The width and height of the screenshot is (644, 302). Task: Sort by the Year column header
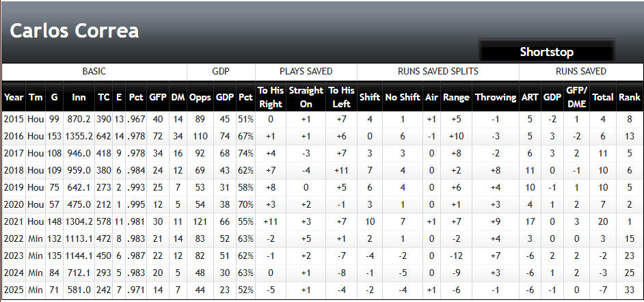[14, 97]
